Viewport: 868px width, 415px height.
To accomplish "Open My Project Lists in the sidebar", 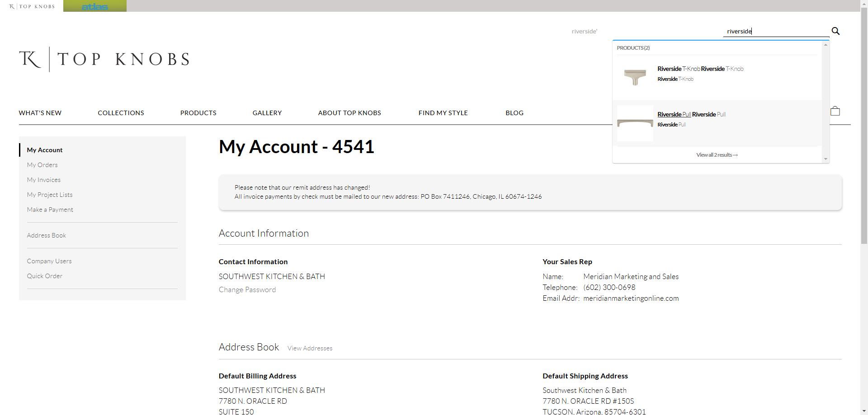I will coord(50,195).
